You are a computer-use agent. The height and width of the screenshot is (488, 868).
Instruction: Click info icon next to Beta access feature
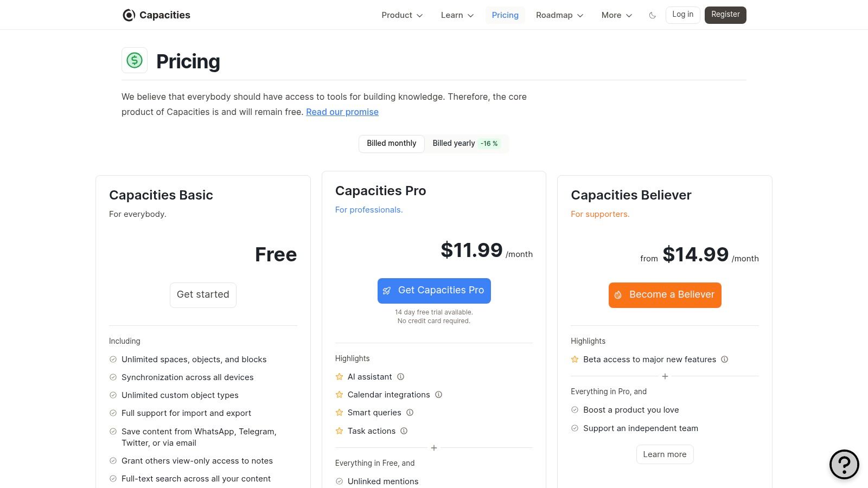(725, 359)
